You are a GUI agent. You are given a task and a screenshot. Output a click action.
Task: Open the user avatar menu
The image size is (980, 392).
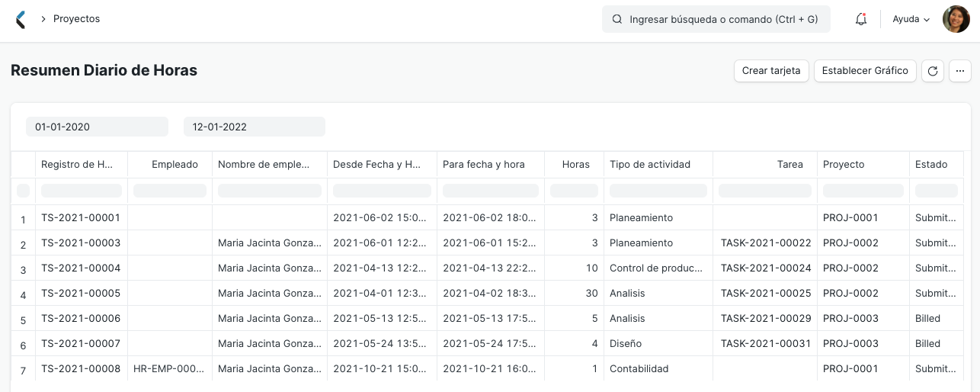tap(956, 19)
